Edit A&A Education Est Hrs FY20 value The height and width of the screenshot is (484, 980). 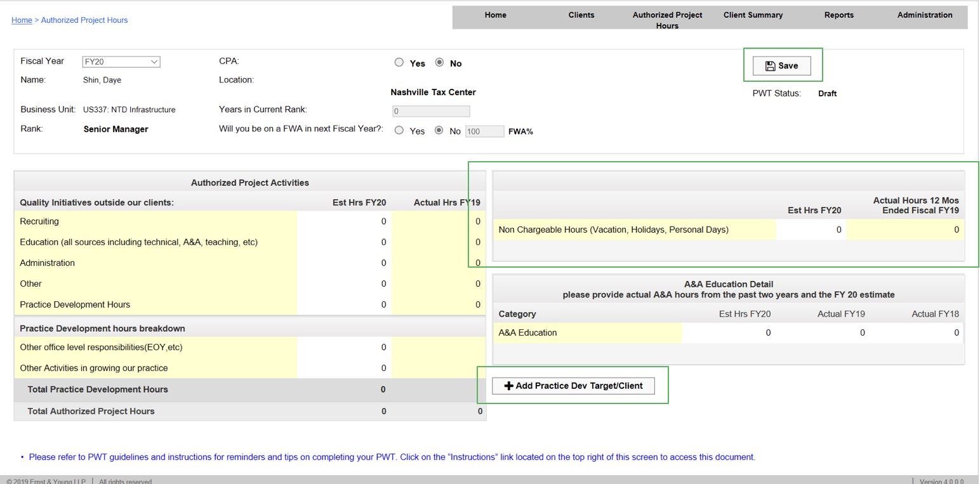click(729, 332)
